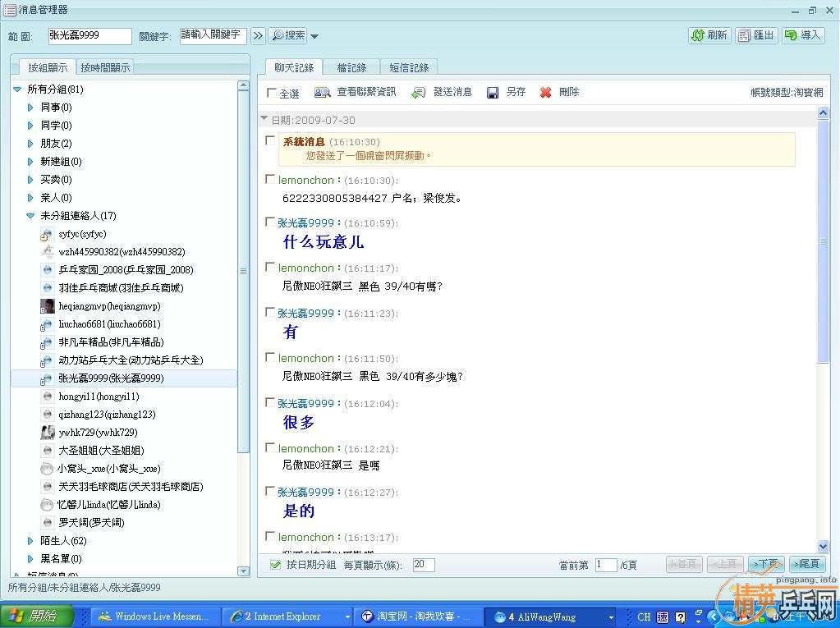
Task: Click the contact list vertical scrollbar thumb
Action: 243,272
